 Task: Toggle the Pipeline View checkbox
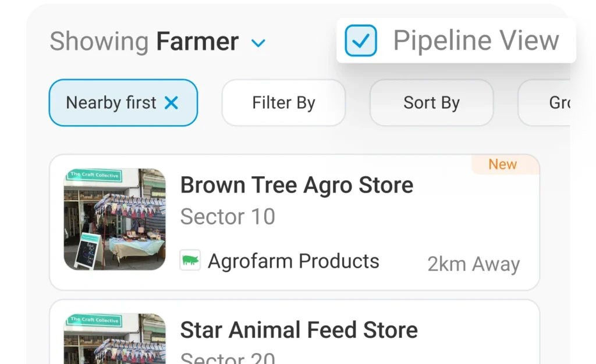tap(360, 41)
